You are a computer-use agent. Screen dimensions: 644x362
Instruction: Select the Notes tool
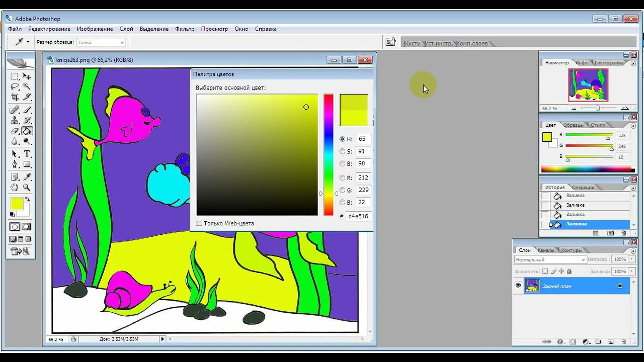click(15, 177)
